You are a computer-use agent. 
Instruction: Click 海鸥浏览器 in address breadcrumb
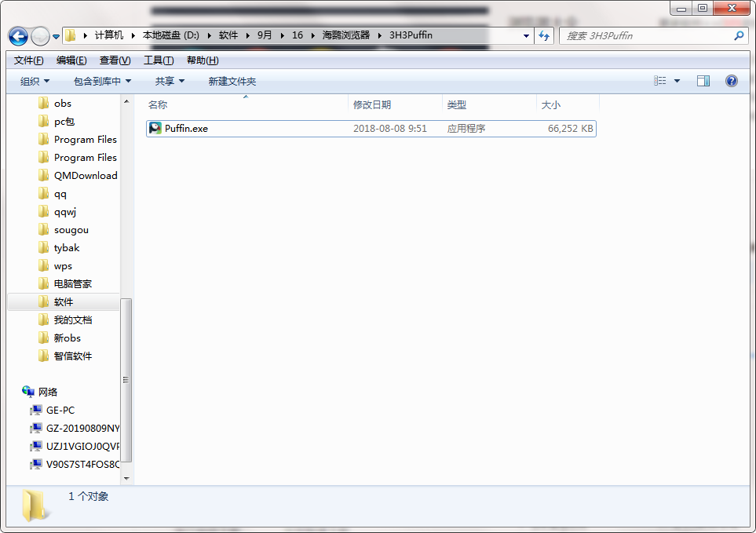(346, 35)
